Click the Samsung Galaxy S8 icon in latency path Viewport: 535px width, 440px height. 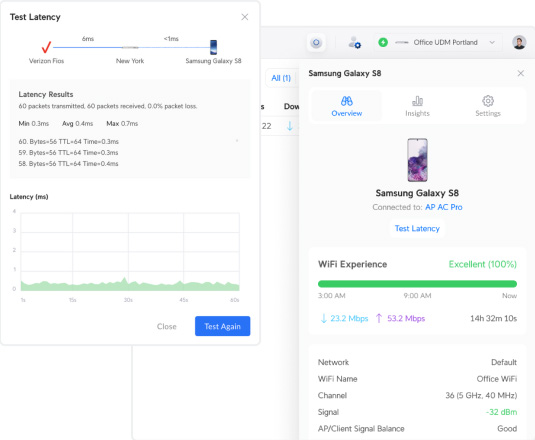coord(214,47)
